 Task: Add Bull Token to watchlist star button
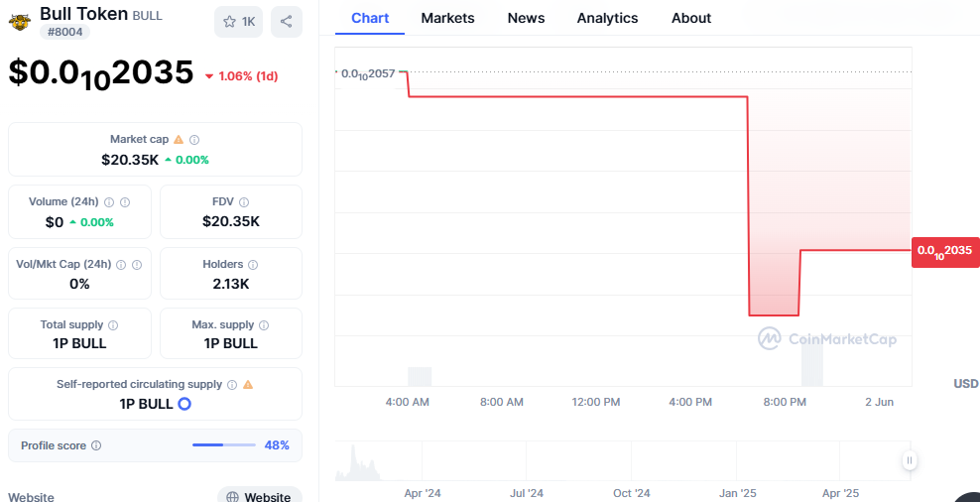coord(239,22)
